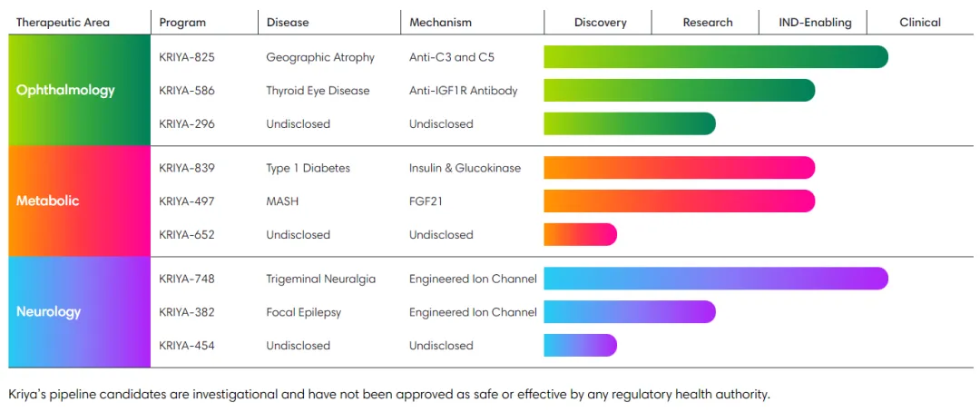The image size is (980, 412).
Task: Click the KRIYA-825 program name
Action: [187, 57]
